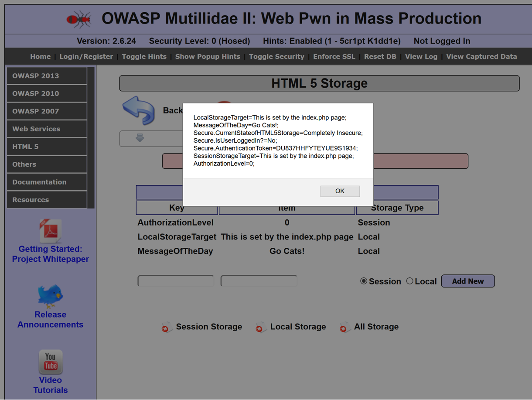Expand the Web Services menu
This screenshot has height=400, width=532.
pos(47,129)
